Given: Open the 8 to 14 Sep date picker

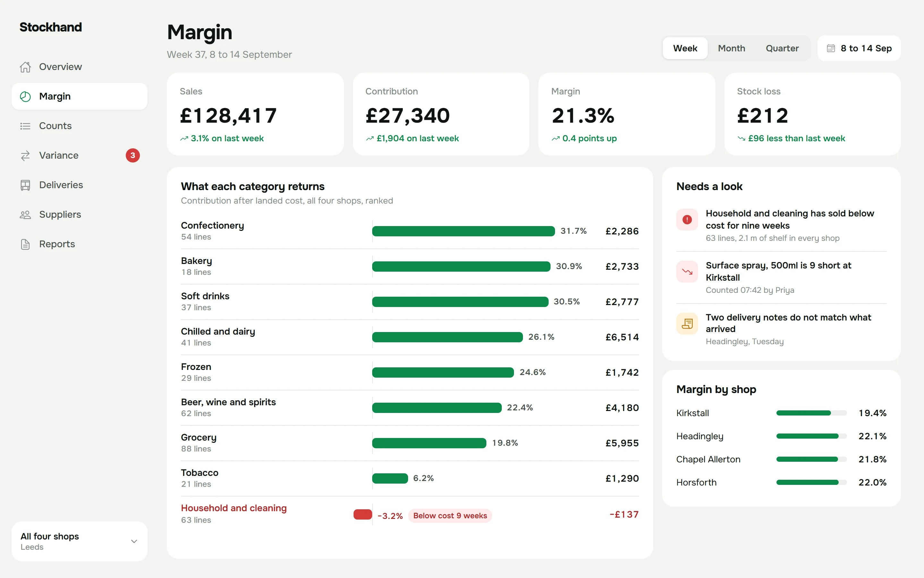Looking at the screenshot, I should [859, 48].
